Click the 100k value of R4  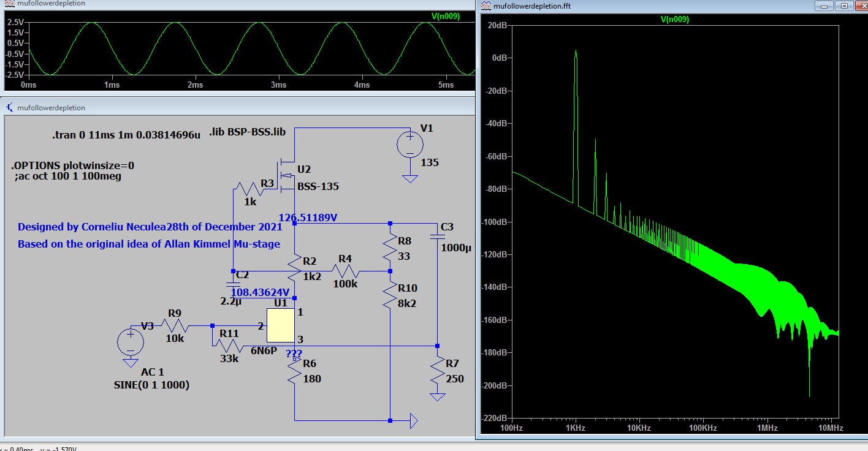pos(345,284)
